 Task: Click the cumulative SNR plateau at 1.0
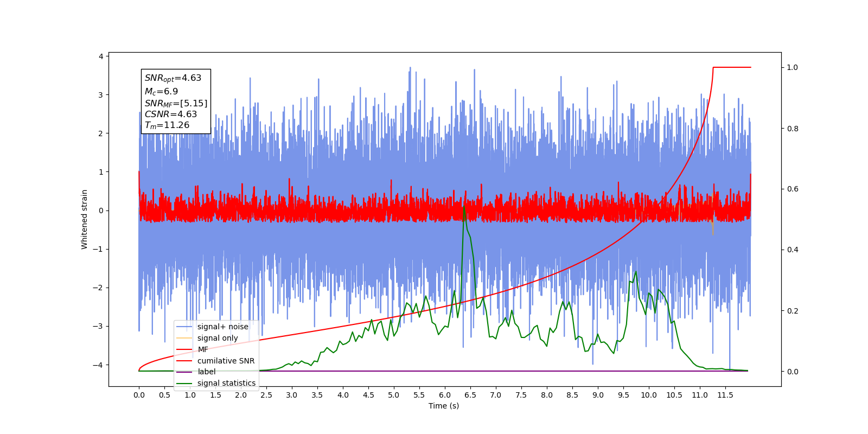732,67
